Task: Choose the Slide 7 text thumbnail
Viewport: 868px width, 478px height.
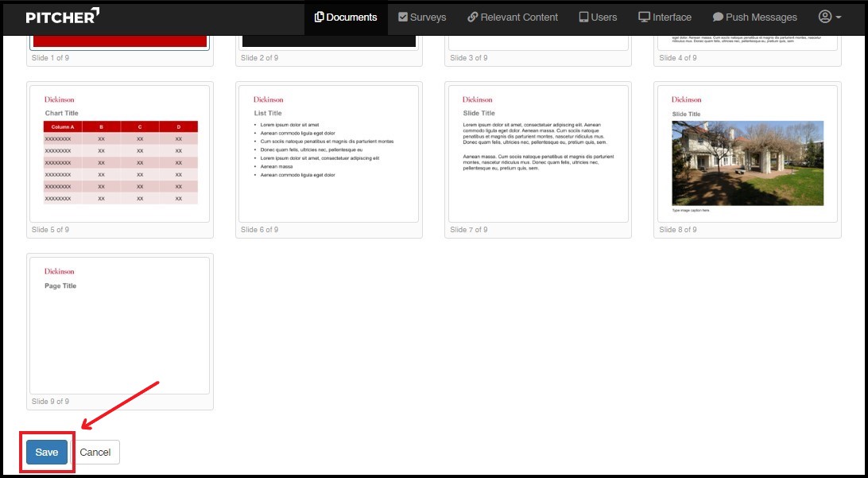Action: tap(538, 154)
